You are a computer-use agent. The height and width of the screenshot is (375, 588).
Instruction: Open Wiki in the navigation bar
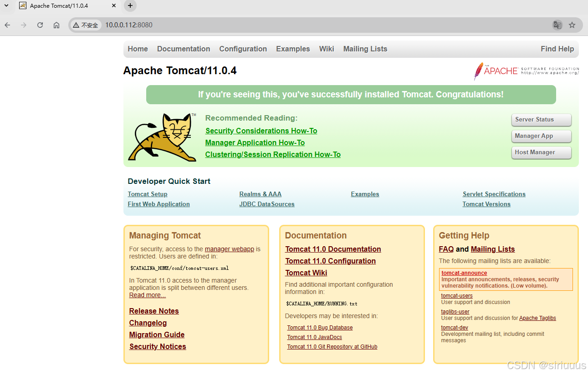(327, 49)
